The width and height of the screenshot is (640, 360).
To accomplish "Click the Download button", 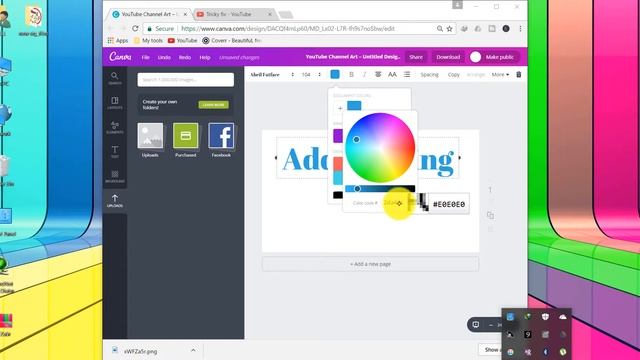I will point(448,57).
